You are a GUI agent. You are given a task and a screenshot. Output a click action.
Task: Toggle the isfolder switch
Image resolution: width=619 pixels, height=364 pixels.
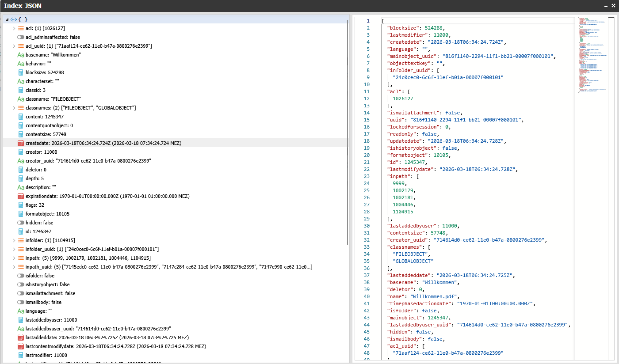[x=20, y=276]
